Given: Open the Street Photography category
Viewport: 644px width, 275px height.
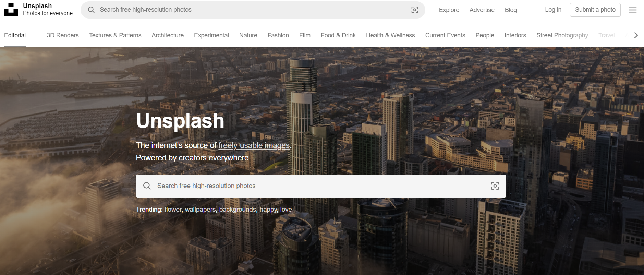Looking at the screenshot, I should click(562, 35).
